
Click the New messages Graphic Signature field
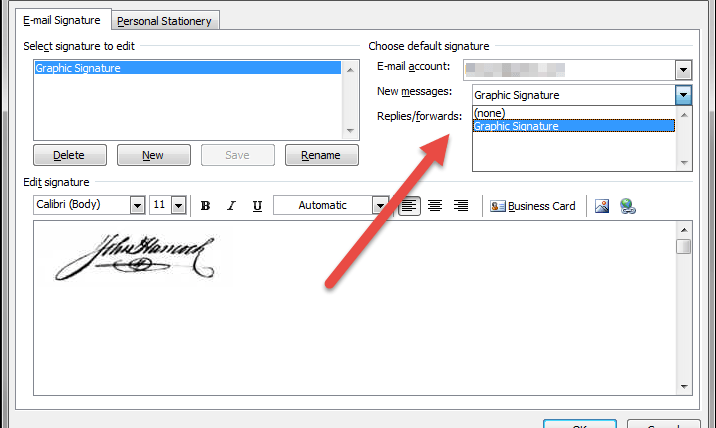574,95
